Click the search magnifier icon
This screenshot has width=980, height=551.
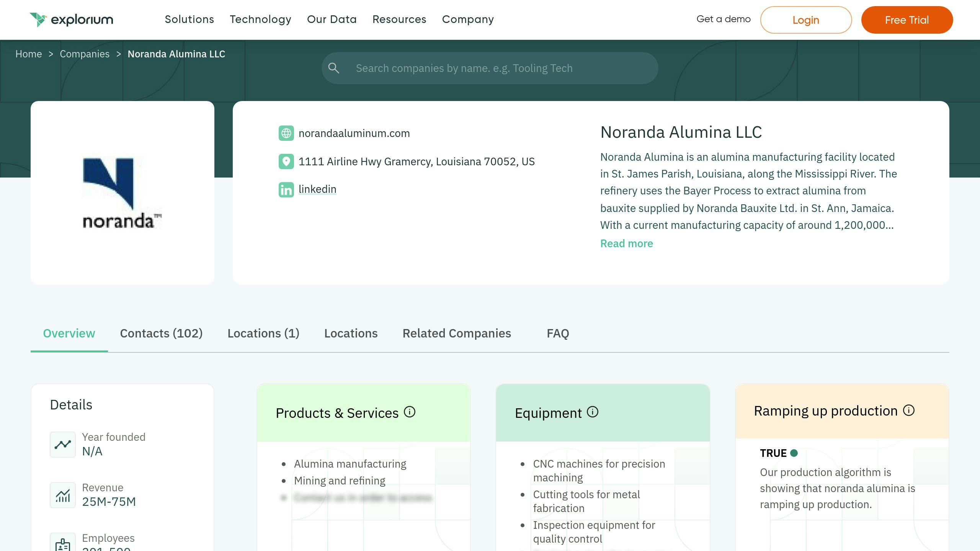click(333, 68)
